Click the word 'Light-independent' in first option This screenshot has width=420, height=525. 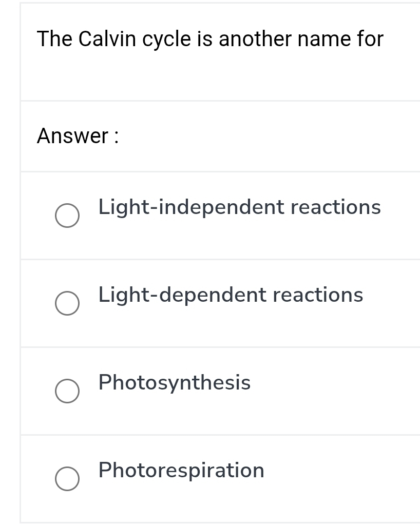tap(191, 207)
